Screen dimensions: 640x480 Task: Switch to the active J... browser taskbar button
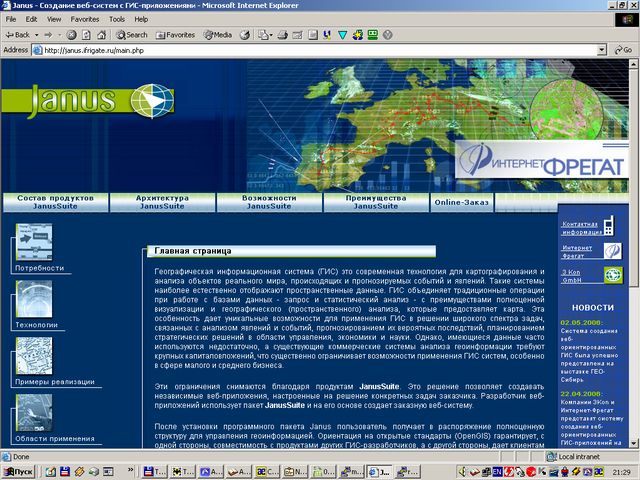click(x=380, y=471)
